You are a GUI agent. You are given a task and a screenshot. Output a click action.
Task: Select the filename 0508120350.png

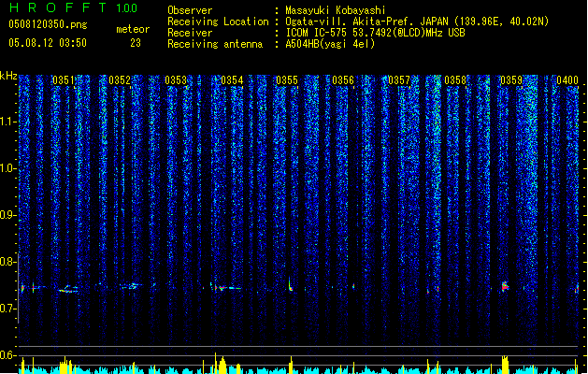(48, 24)
